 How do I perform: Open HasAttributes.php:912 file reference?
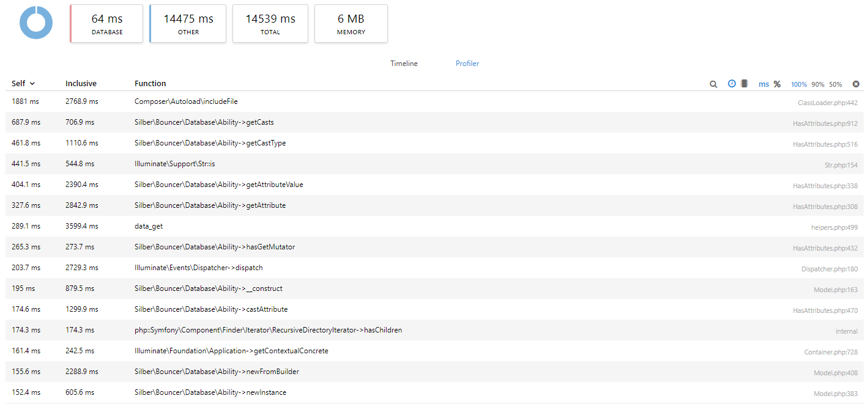[825, 123]
